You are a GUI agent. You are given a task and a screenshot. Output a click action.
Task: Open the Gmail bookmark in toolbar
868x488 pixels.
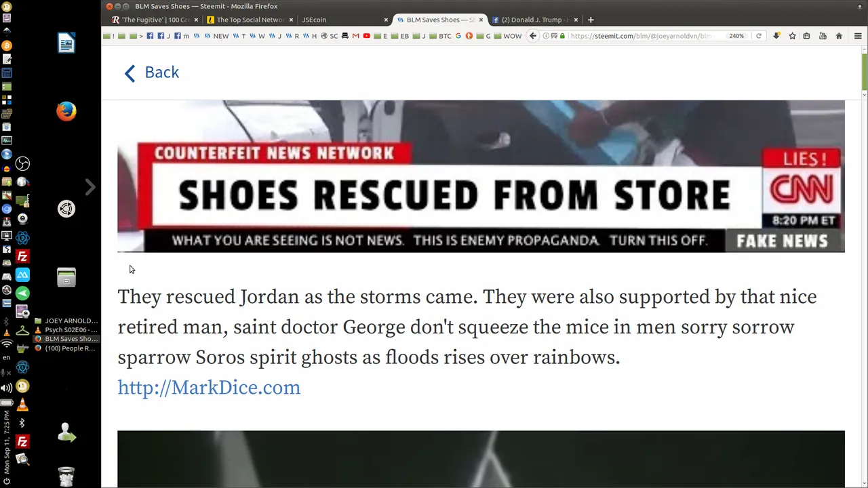pos(355,36)
